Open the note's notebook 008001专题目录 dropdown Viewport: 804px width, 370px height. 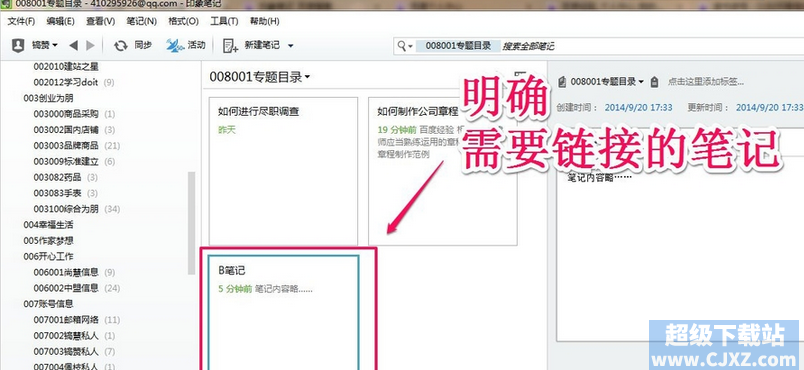pyautogui.click(x=607, y=81)
